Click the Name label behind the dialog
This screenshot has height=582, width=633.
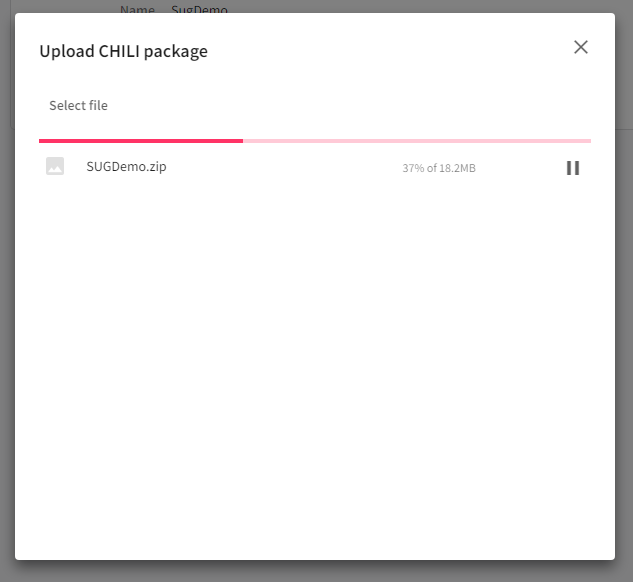[138, 9]
